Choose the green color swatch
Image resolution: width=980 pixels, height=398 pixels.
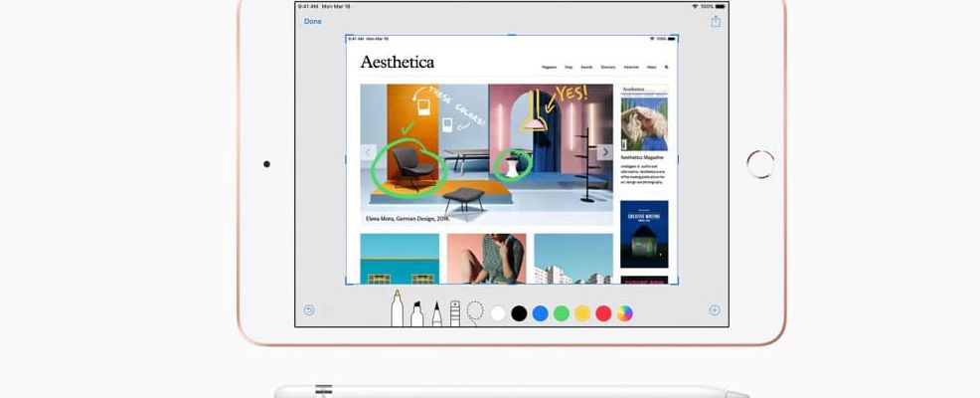(x=562, y=313)
